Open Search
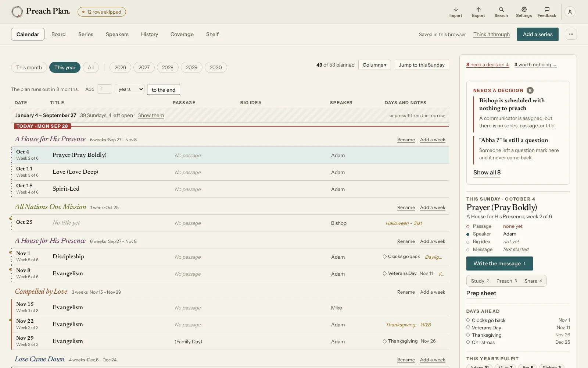Screen dimensions: 588x368 [501, 12]
